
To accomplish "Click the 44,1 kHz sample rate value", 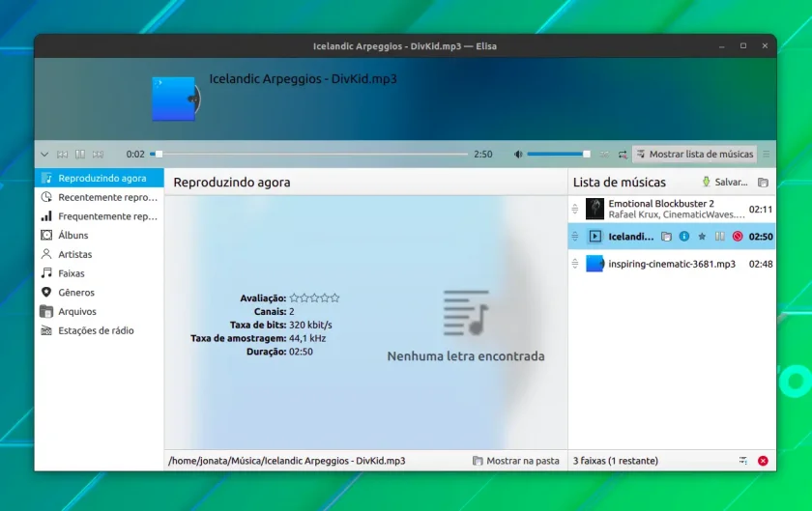I will pos(307,338).
